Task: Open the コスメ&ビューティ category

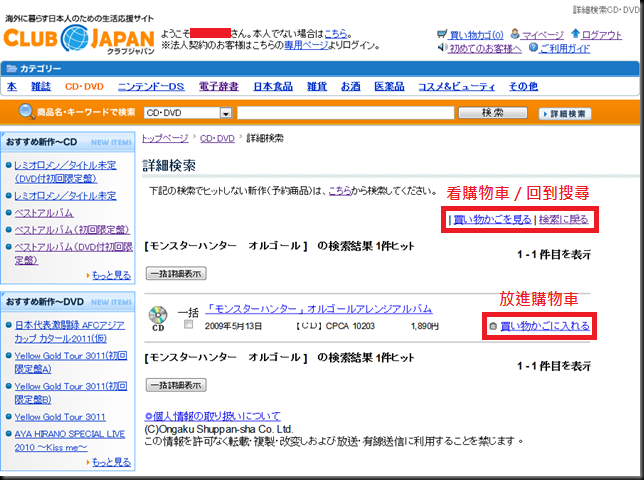Action: coord(456,87)
